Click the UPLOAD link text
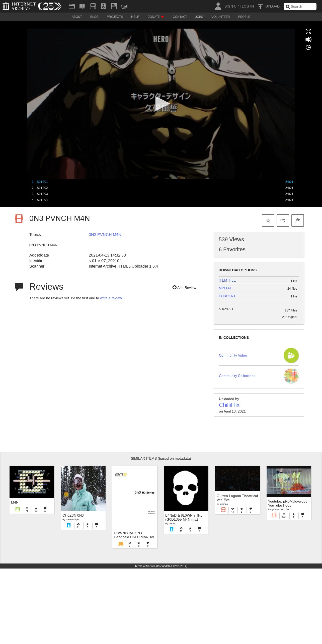The width and height of the screenshot is (322, 644). tap(272, 6)
